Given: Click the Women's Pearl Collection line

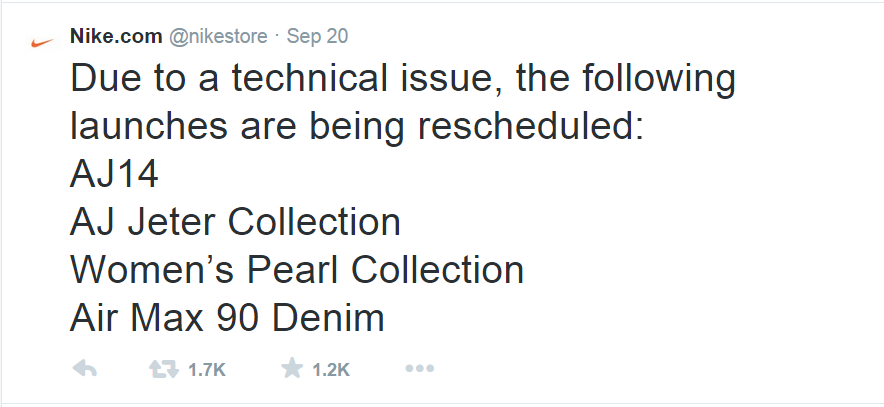Looking at the screenshot, I should click(297, 270).
